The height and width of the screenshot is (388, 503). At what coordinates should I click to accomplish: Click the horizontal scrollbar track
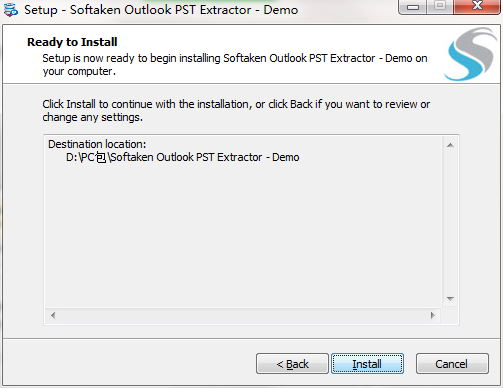tap(243, 315)
